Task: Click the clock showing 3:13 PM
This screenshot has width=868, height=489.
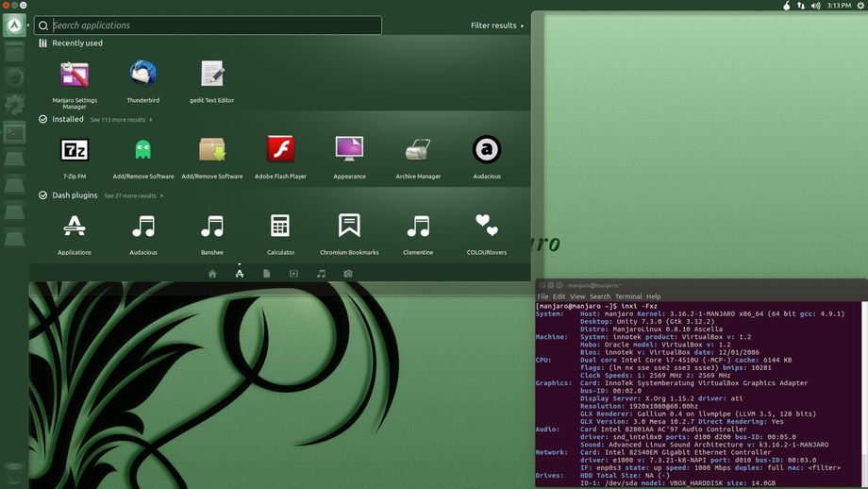Action: [x=839, y=6]
